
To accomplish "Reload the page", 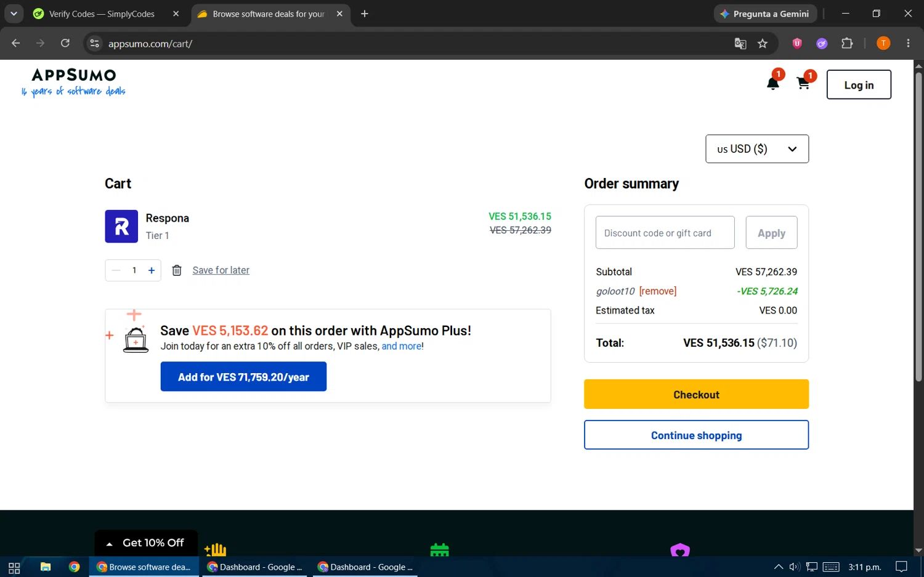I will point(65,43).
